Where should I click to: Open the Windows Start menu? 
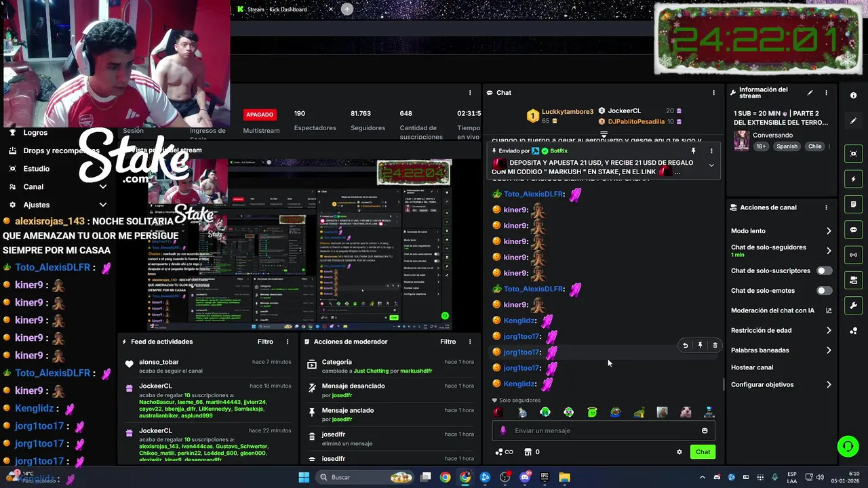(304, 477)
